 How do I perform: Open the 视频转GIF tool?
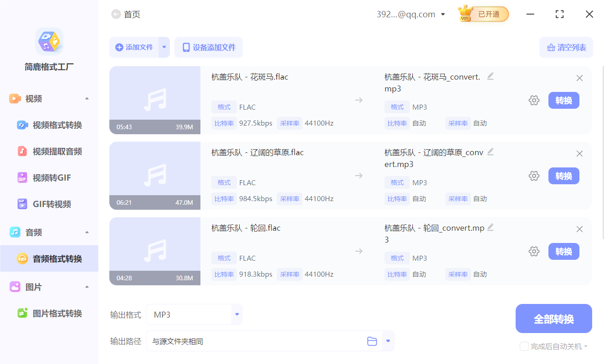[x=47, y=177]
